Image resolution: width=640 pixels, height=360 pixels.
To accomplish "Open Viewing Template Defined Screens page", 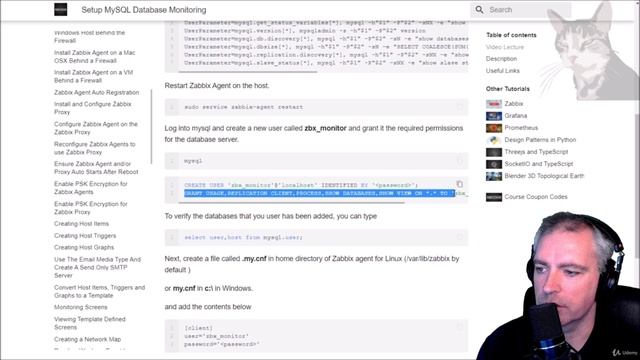I will (89, 323).
